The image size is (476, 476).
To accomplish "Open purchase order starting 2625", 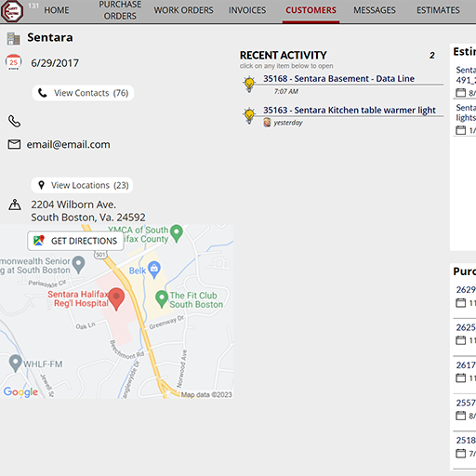I will [466, 327].
